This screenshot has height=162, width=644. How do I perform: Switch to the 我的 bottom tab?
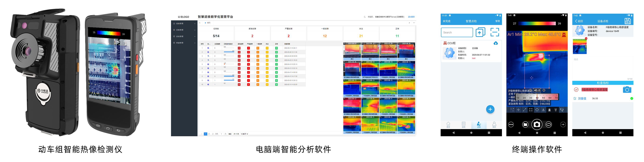tap(494, 125)
